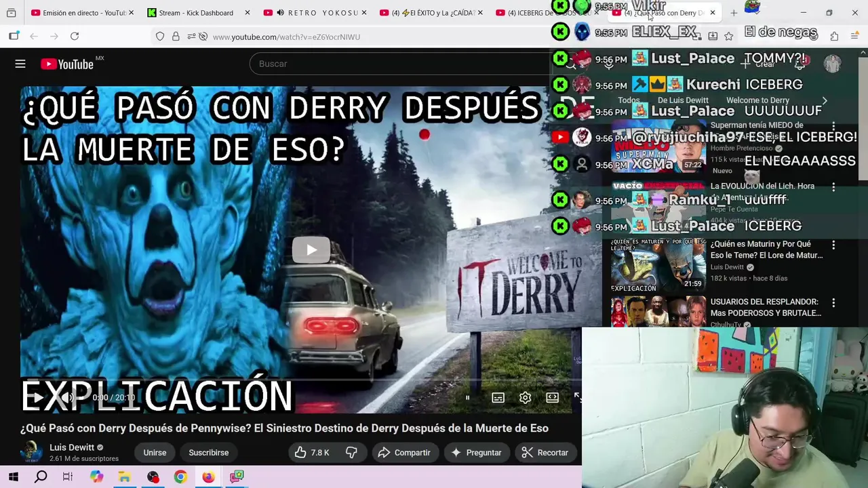This screenshot has height=488, width=868.
Task: Open the Windows Start menu
Action: click(14, 477)
